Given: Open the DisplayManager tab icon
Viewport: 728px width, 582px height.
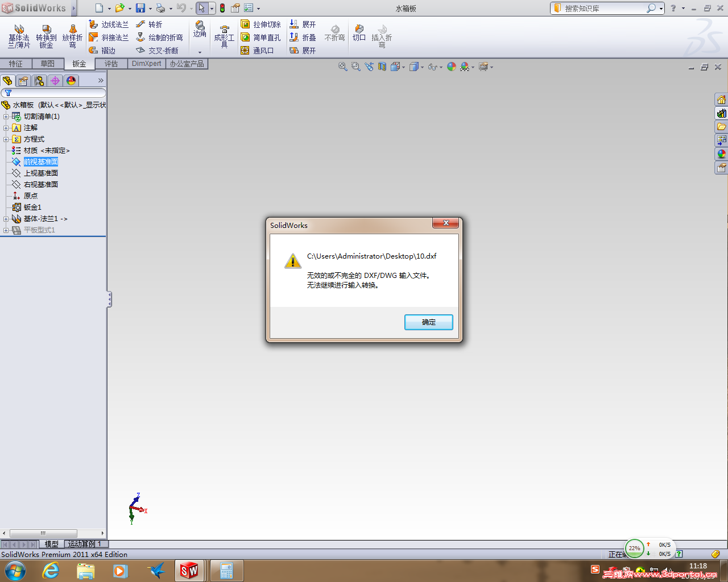Looking at the screenshot, I should [x=71, y=81].
